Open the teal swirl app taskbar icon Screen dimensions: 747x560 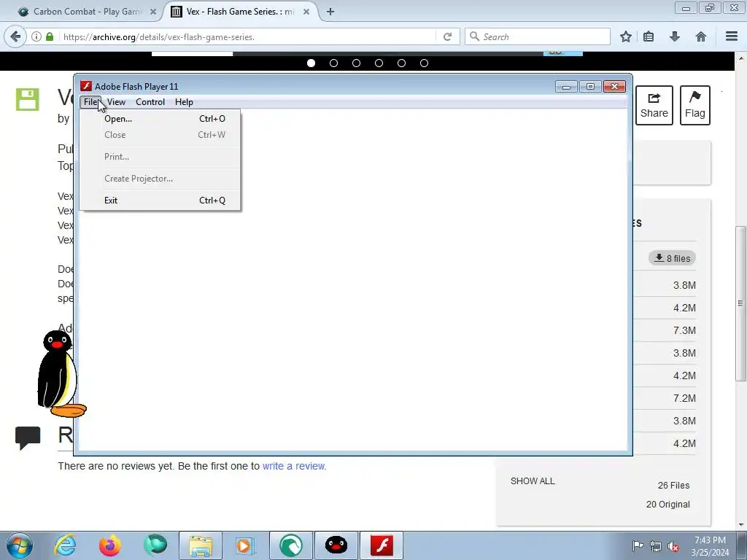click(291, 545)
